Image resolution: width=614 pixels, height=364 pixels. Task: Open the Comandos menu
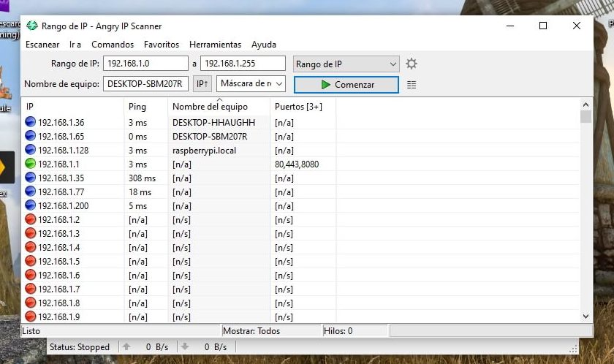[x=113, y=45]
